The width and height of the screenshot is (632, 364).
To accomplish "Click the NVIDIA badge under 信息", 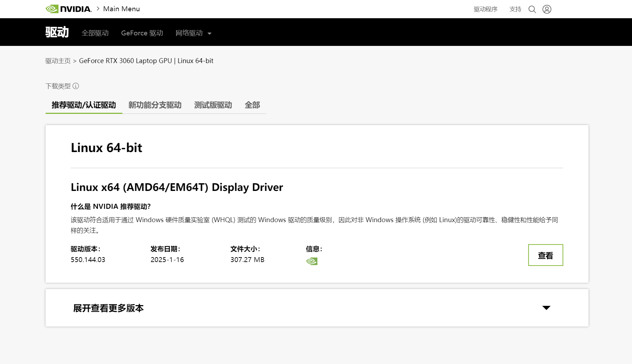I will point(312,261).
